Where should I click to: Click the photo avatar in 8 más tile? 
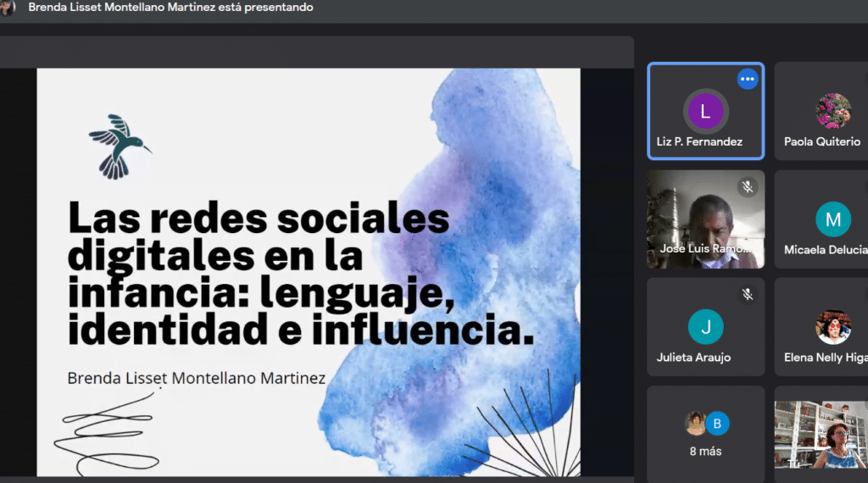tap(696, 424)
